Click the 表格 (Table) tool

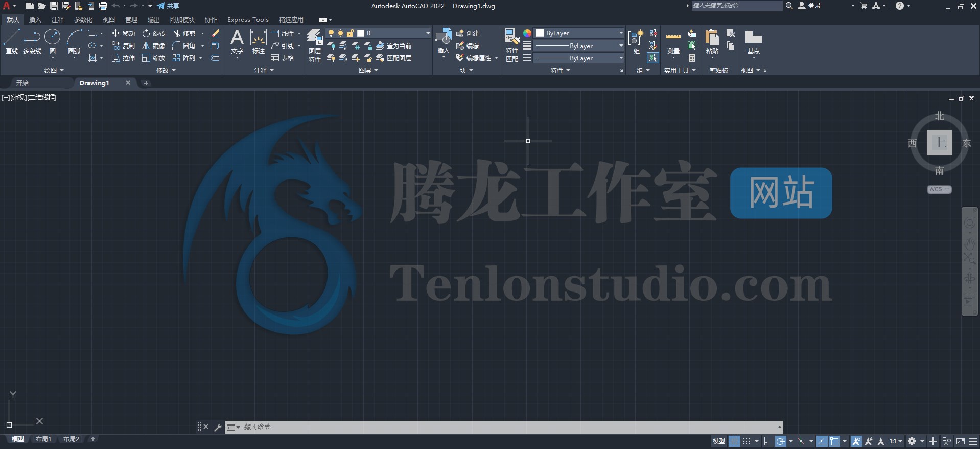283,58
